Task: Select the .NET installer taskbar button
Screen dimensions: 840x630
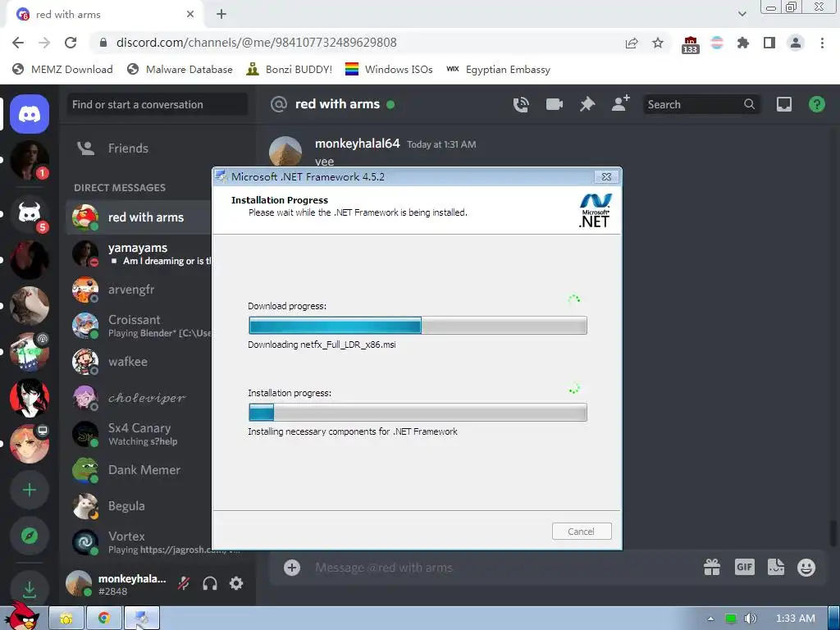Action: click(x=142, y=619)
